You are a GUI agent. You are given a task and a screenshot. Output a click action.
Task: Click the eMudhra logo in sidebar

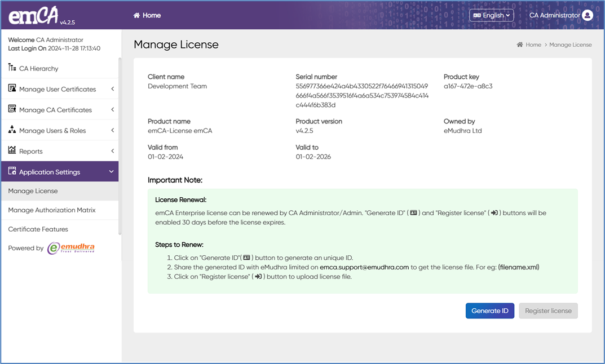click(x=71, y=248)
